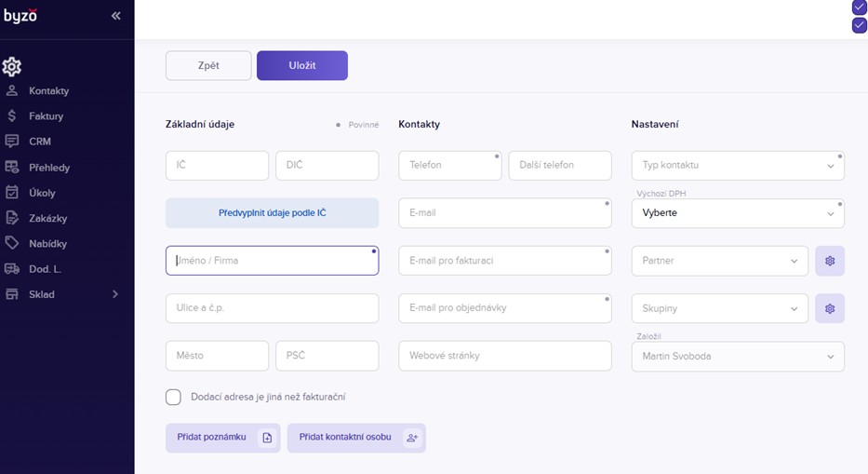This screenshot has height=474, width=868.
Task: Click into the Jméno / Firma field
Action: coord(272,261)
